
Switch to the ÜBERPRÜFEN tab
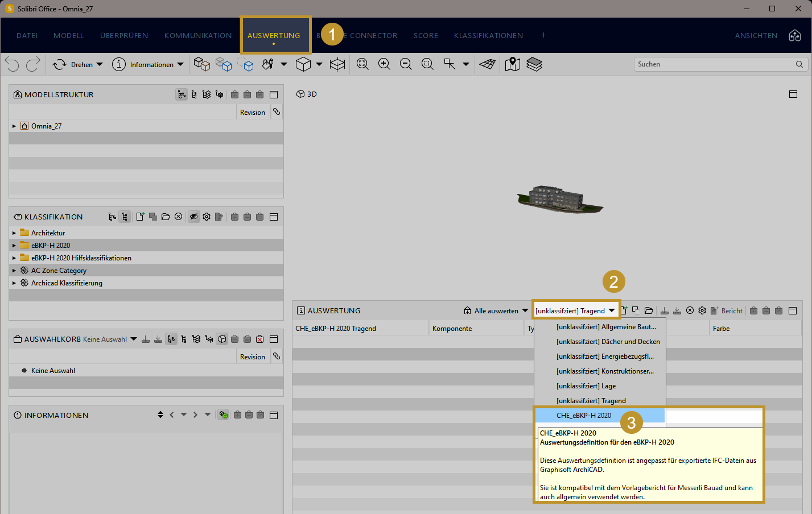(x=124, y=35)
